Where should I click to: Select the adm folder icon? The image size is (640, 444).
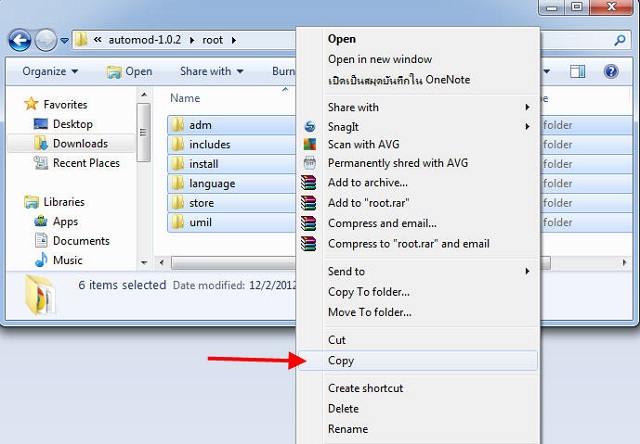pos(177,125)
